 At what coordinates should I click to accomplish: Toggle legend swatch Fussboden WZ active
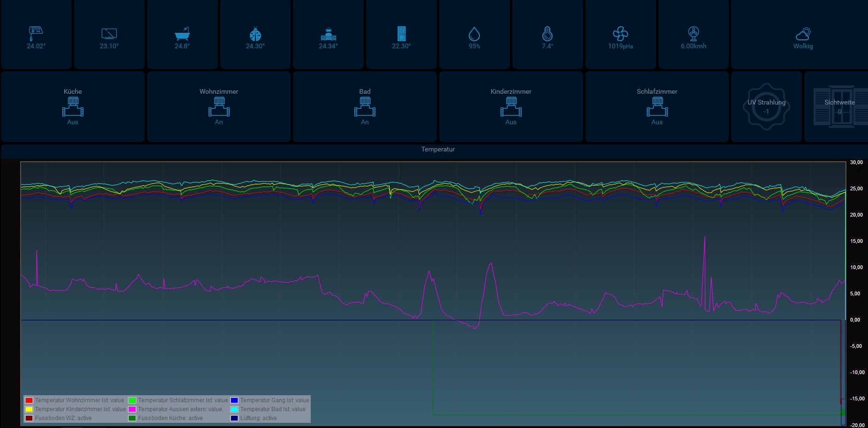(29, 418)
